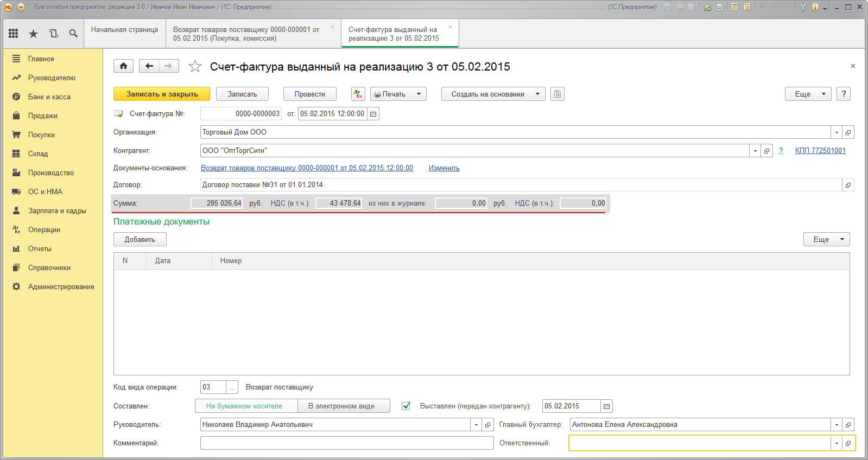The height and width of the screenshot is (460, 868).
Task: Open the history icon in top panel
Action: tap(53, 34)
